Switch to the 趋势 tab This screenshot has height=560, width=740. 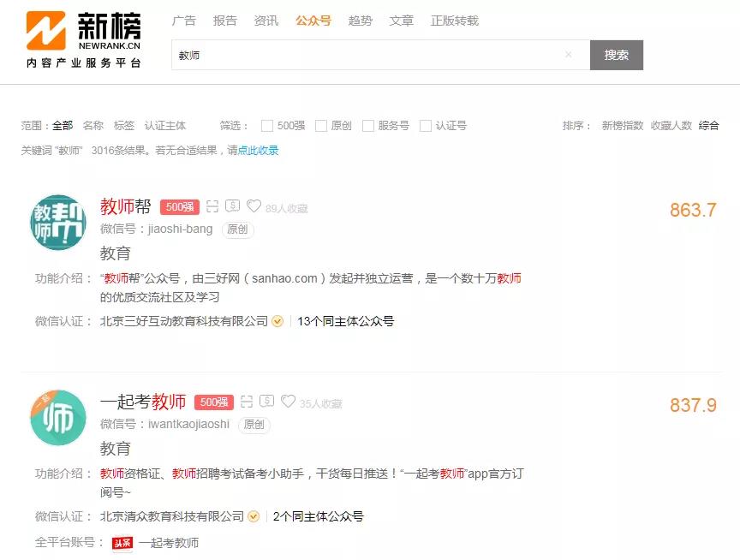pyautogui.click(x=360, y=21)
